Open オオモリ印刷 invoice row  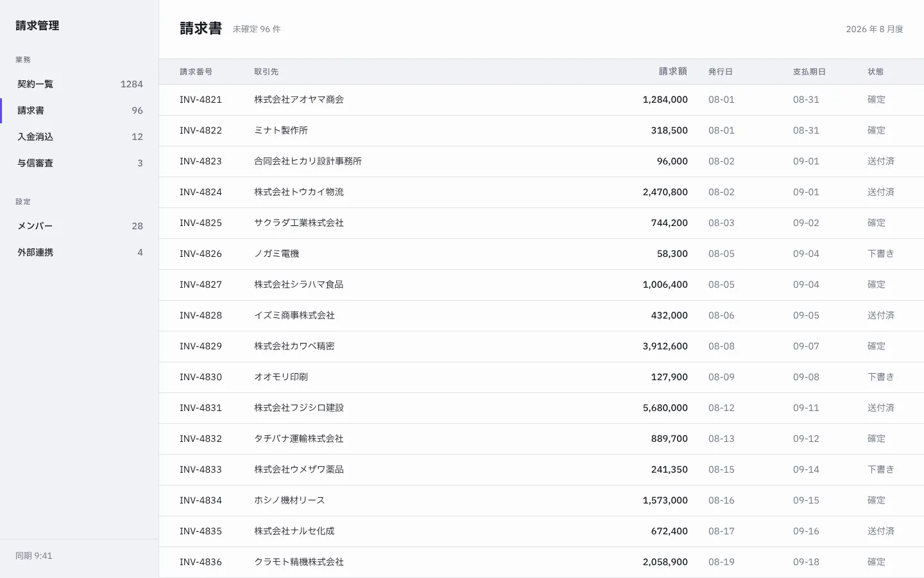pyautogui.click(x=542, y=377)
